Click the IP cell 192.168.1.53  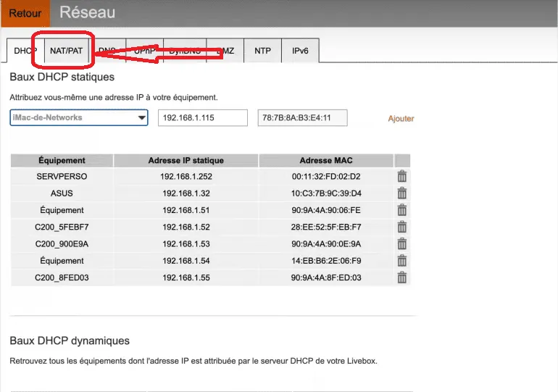(x=186, y=244)
